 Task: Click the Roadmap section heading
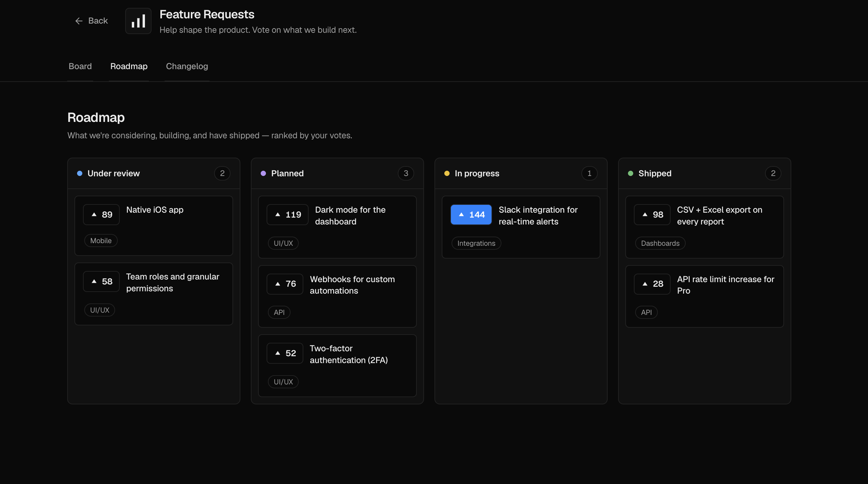click(96, 118)
